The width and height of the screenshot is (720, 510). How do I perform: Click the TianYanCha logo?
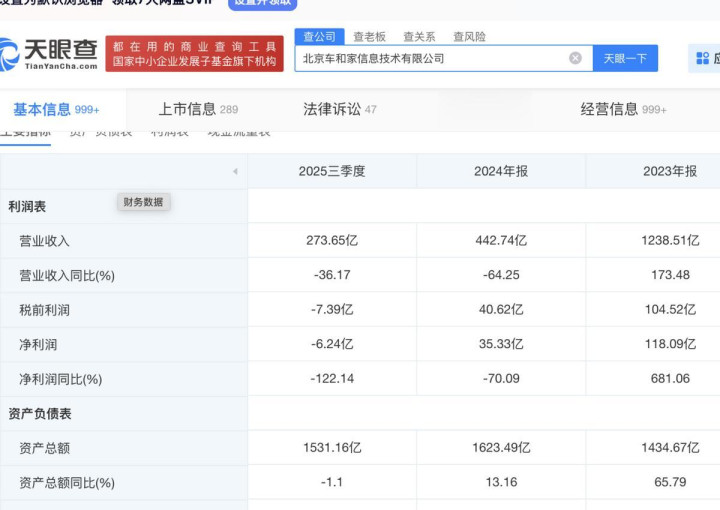point(50,54)
